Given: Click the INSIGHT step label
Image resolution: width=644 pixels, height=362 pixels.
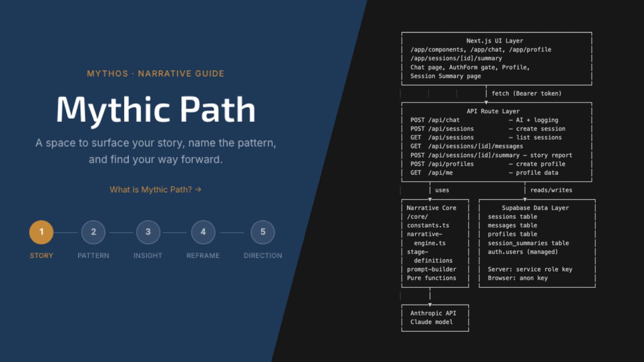Looking at the screenshot, I should point(148,256).
